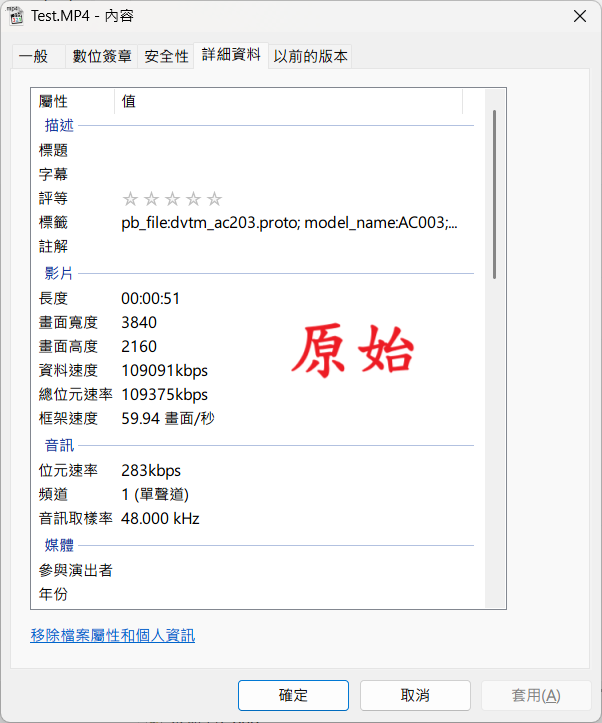Image resolution: width=602 pixels, height=723 pixels.
Task: Open the 以前的版本 tab
Action: [310, 57]
